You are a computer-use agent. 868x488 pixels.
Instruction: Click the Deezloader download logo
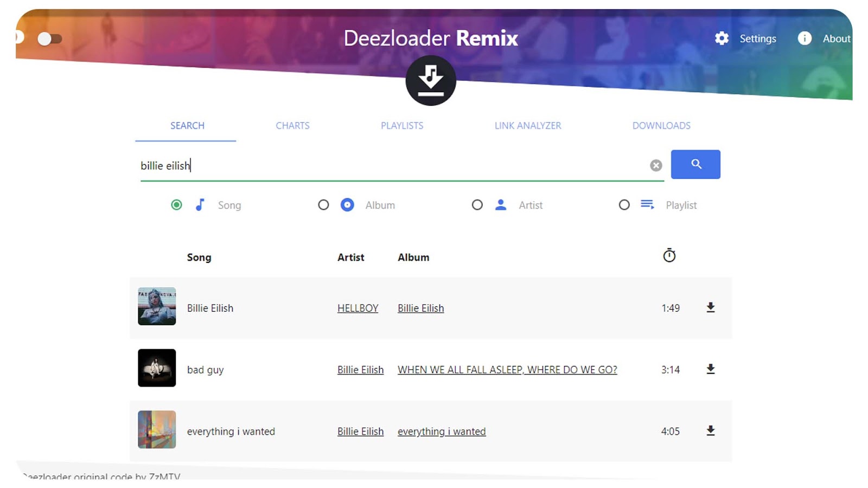click(430, 81)
